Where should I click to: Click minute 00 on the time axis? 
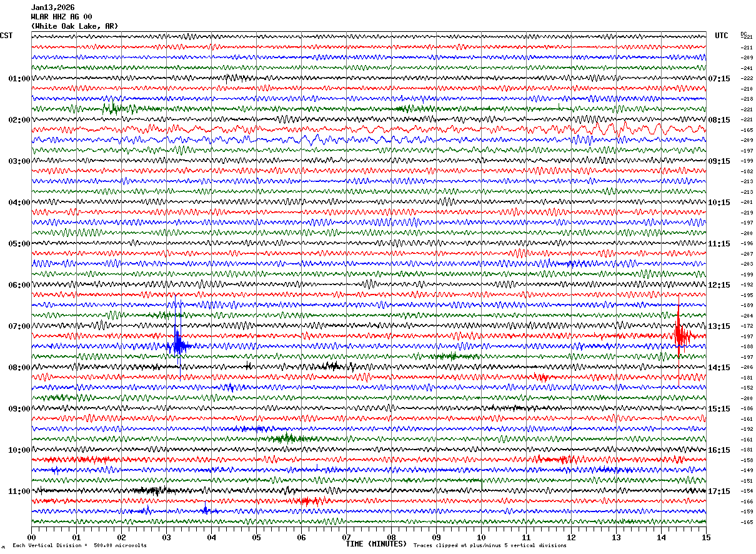click(32, 537)
